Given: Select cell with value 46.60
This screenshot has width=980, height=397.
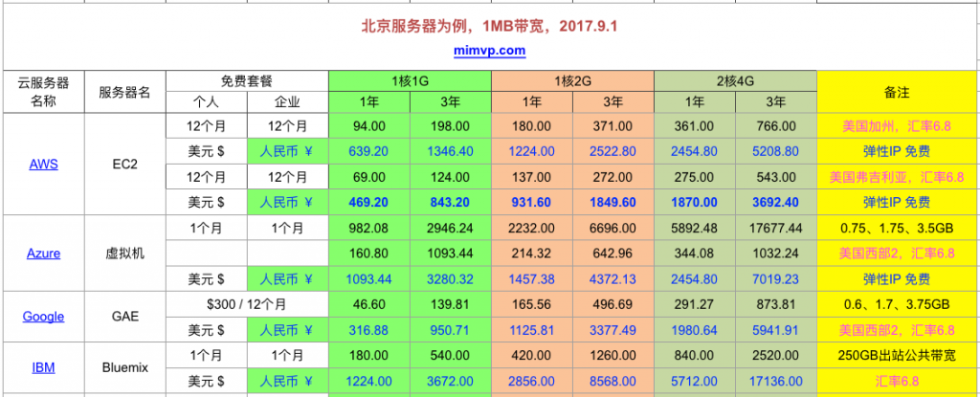Looking at the screenshot, I should point(369,304).
